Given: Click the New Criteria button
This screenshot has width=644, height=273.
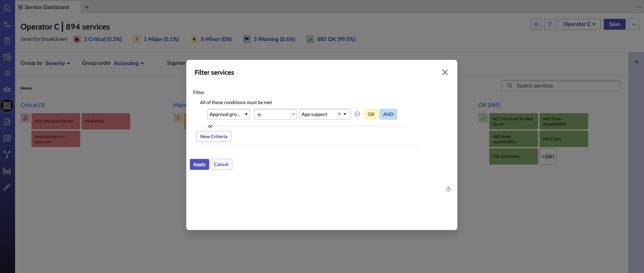Looking at the screenshot, I should [x=214, y=136].
